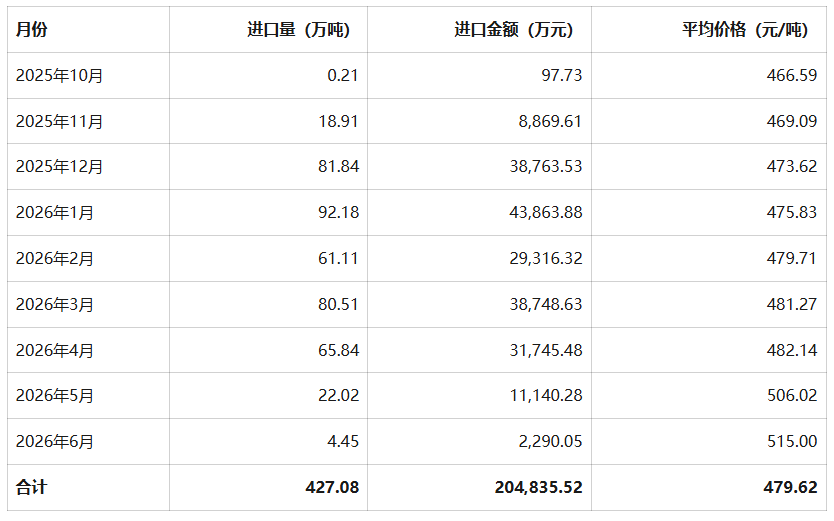The width and height of the screenshot is (834, 521).
Task: Select the total amount 204,835.52
Action: 539,487
